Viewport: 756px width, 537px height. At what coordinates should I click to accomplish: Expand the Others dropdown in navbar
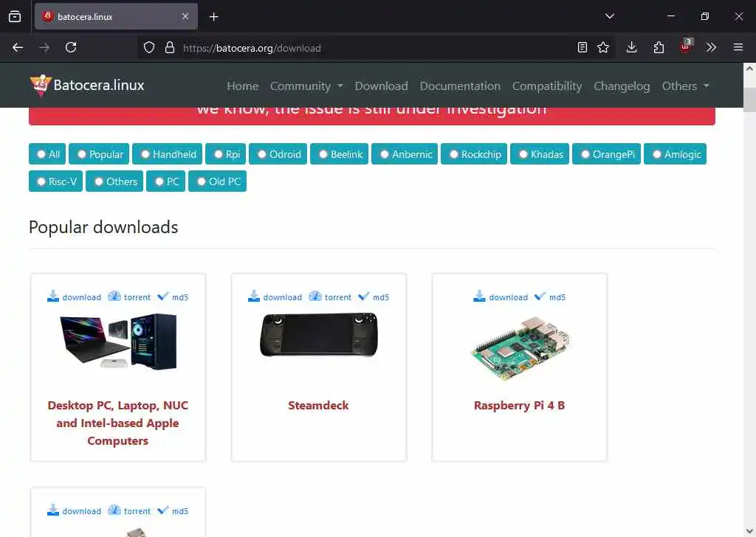coord(685,86)
